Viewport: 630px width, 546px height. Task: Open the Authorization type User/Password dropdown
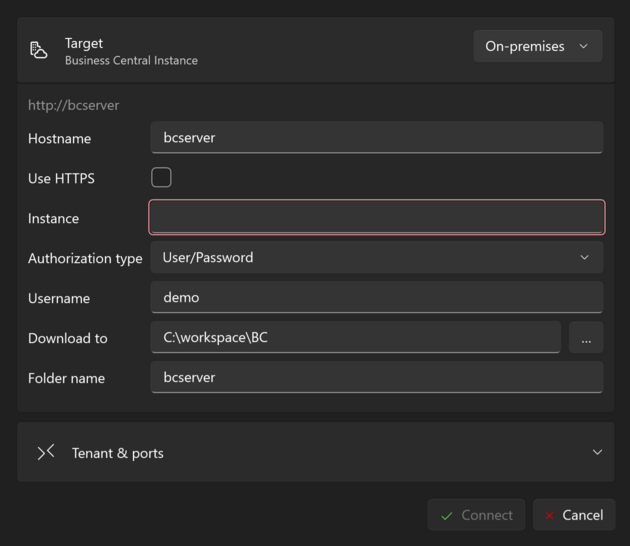click(376, 258)
